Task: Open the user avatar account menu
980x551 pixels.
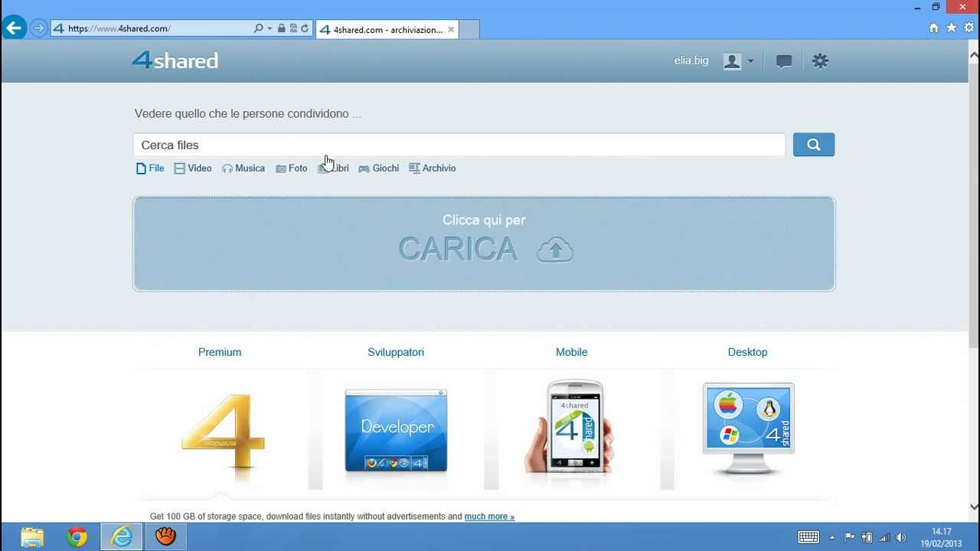Action: pos(737,61)
